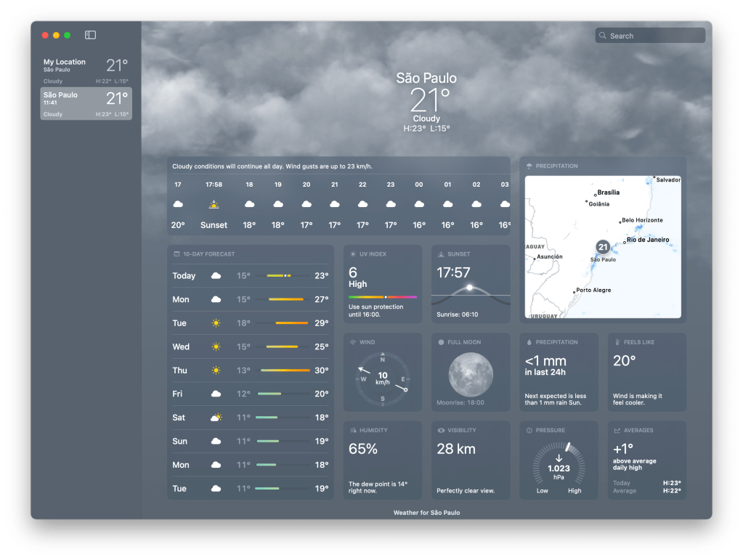743x560 pixels.
Task: Open the Feels Like 20° tile
Action: 646,372
